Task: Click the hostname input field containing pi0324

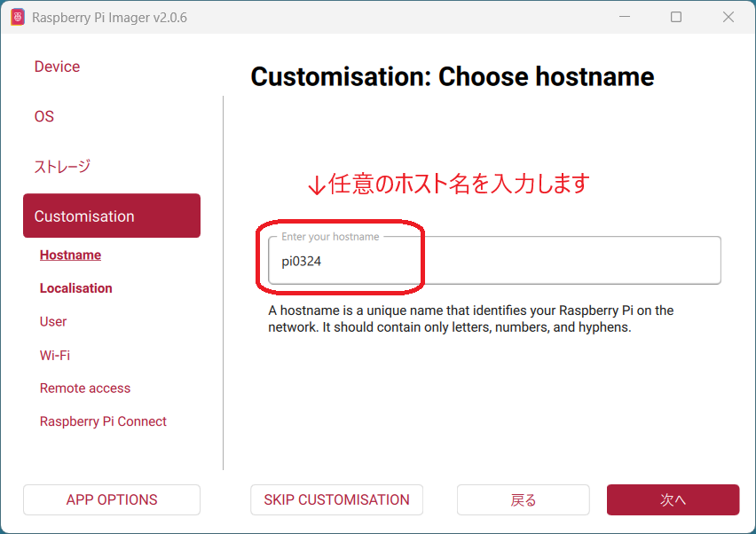Action: (x=494, y=261)
